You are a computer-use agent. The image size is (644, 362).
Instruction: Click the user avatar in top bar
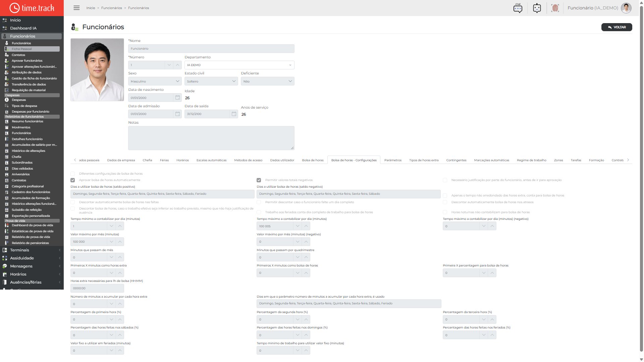point(626,8)
